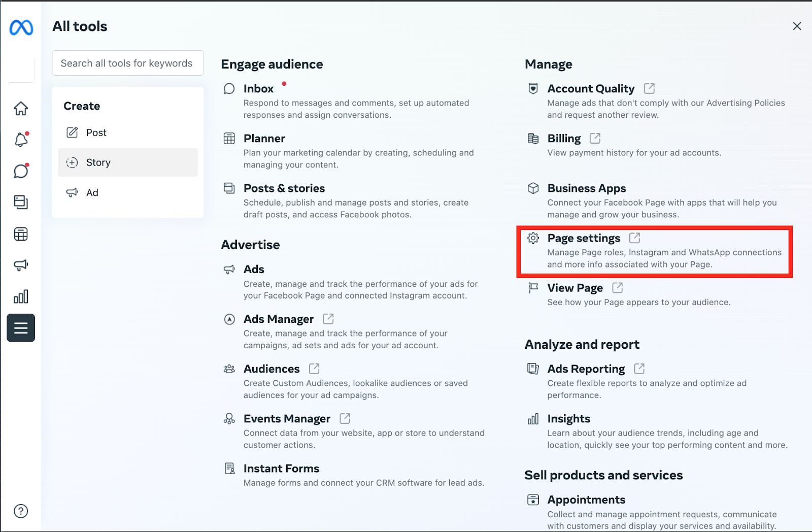Go to Home in left sidebar
Screen dimensions: 812x532
pyautogui.click(x=21, y=109)
